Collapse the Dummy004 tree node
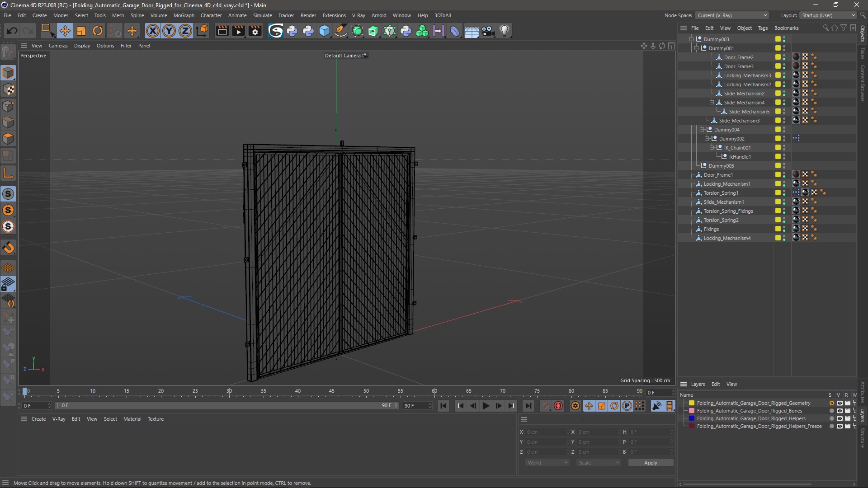 point(702,130)
